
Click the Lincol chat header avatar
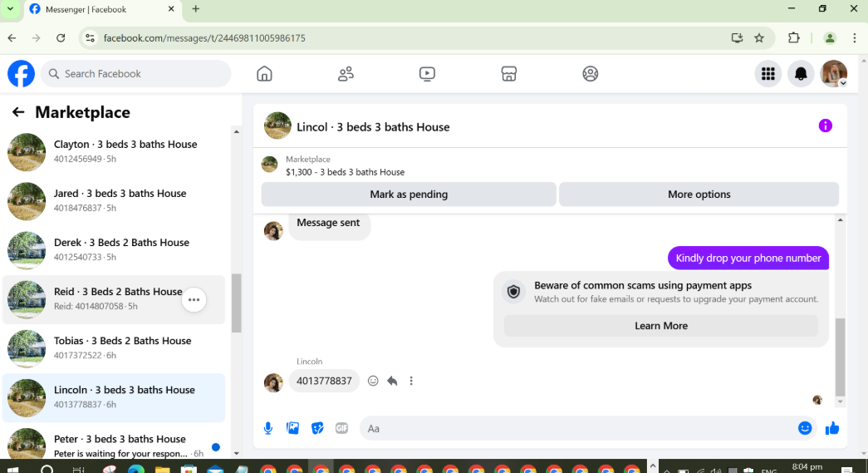(278, 126)
